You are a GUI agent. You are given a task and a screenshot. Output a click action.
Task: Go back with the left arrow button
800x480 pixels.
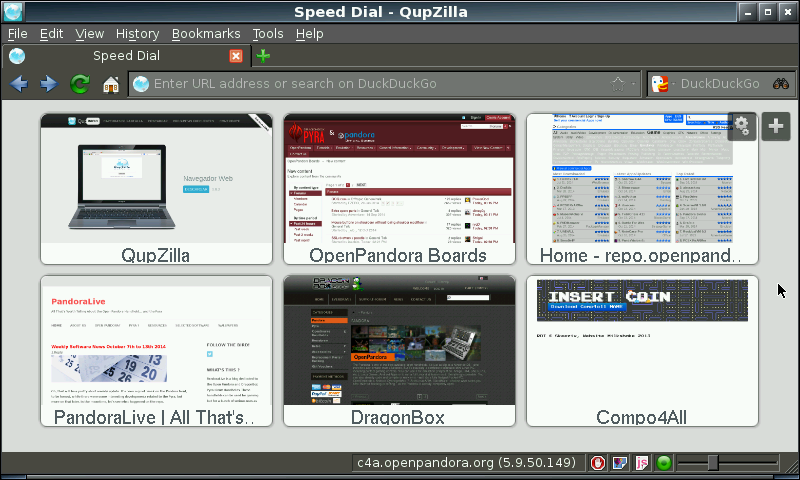click(x=18, y=84)
